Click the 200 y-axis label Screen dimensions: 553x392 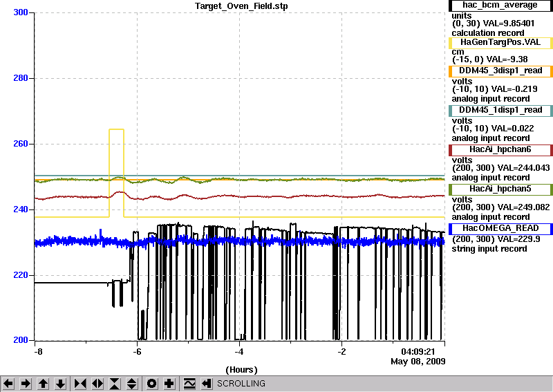pyautogui.click(x=21, y=340)
